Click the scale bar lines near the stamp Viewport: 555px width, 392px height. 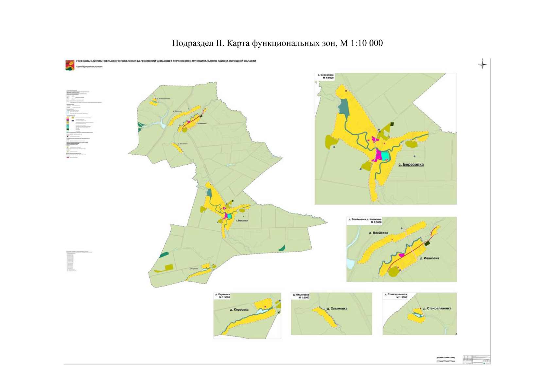coord(445,359)
